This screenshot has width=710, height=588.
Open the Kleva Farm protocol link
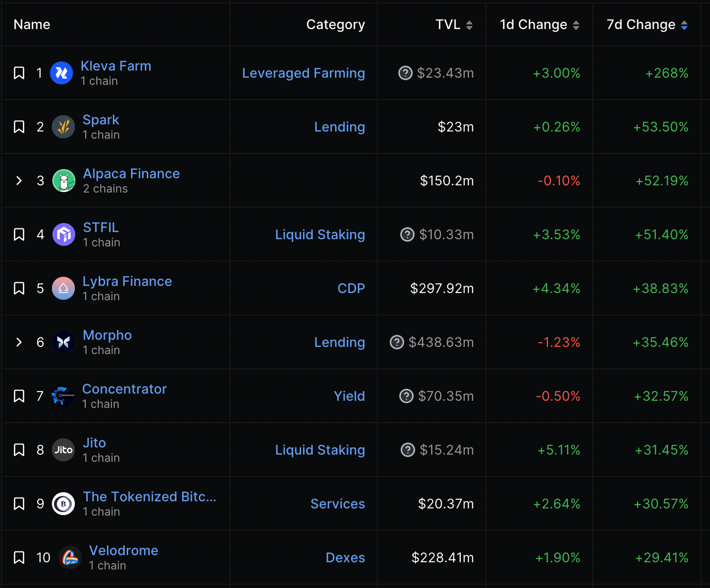(x=116, y=66)
